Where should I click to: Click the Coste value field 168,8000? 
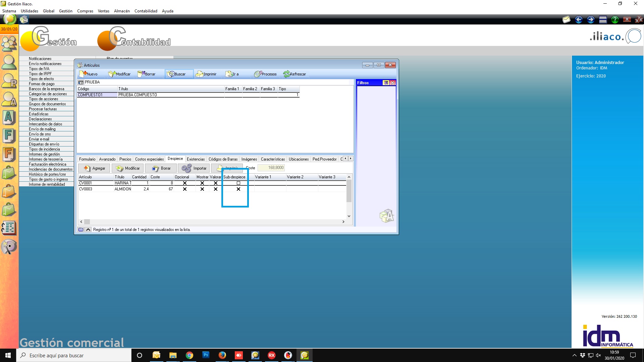[271, 168]
